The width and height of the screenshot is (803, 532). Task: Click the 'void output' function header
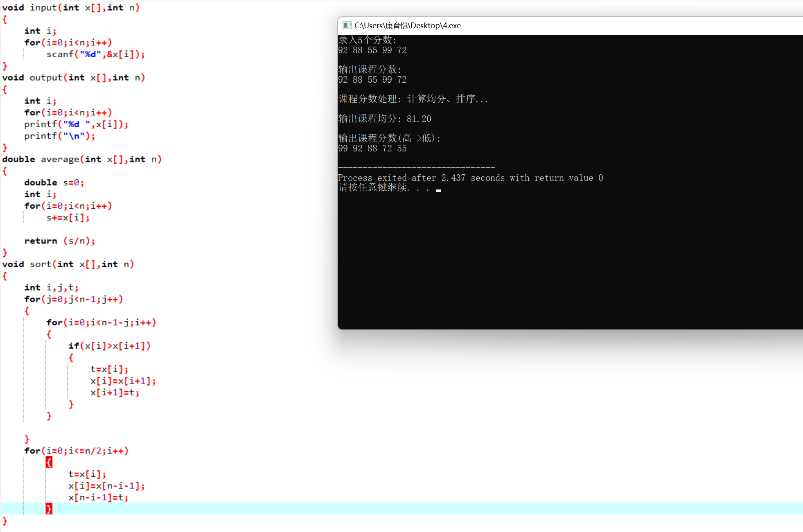[73, 78]
